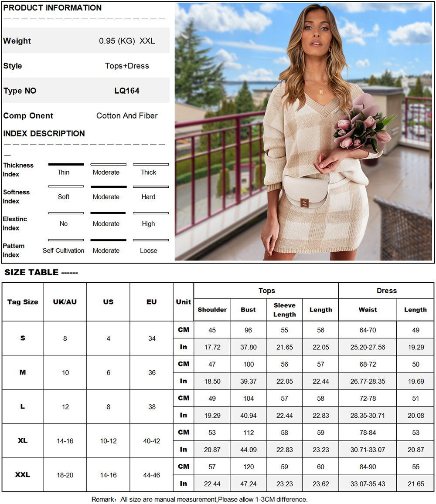The height and width of the screenshot is (504, 436).
Task: Select the Hard softness option
Action: pyautogui.click(x=148, y=197)
